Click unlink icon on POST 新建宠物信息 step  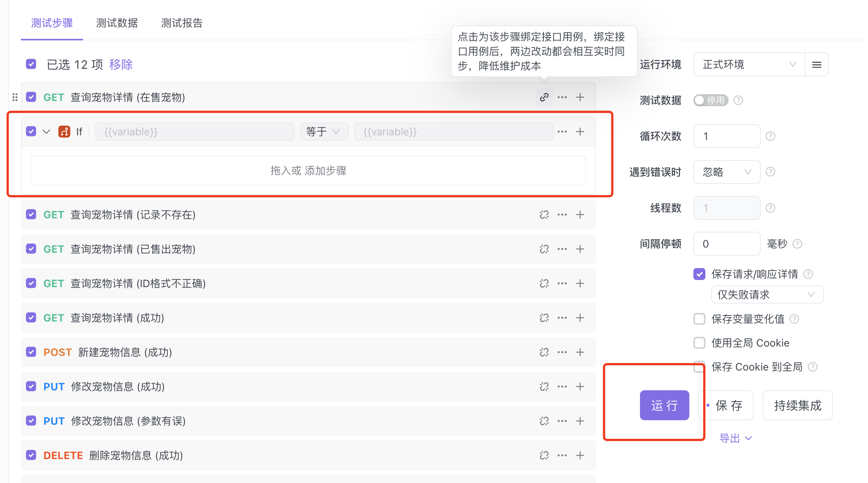coord(544,352)
